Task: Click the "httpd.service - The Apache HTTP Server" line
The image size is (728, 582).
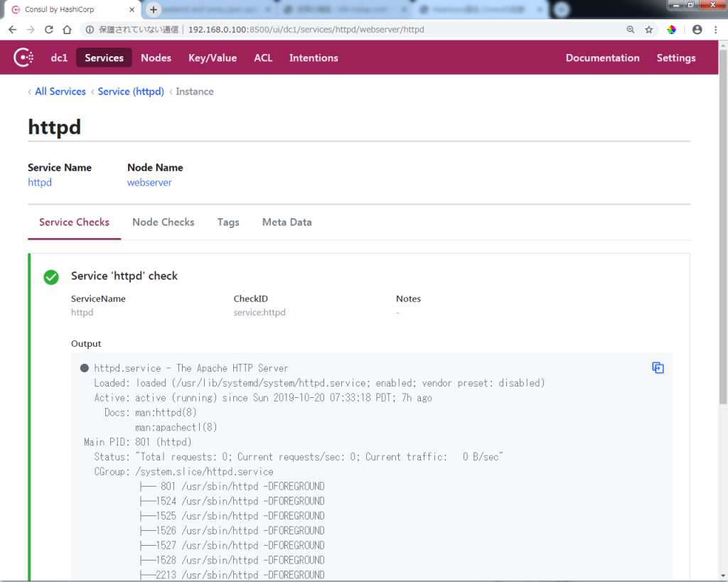Action: (x=191, y=368)
